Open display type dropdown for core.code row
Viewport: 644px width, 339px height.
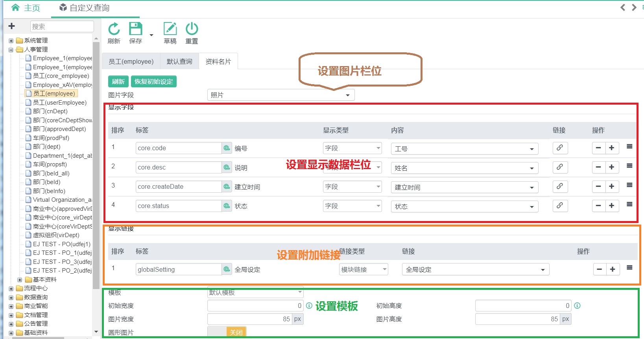coord(352,148)
